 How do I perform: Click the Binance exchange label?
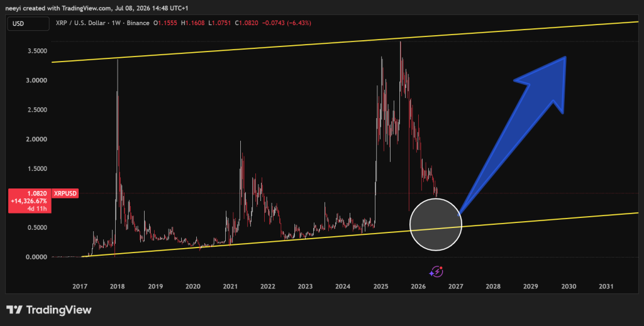138,23
